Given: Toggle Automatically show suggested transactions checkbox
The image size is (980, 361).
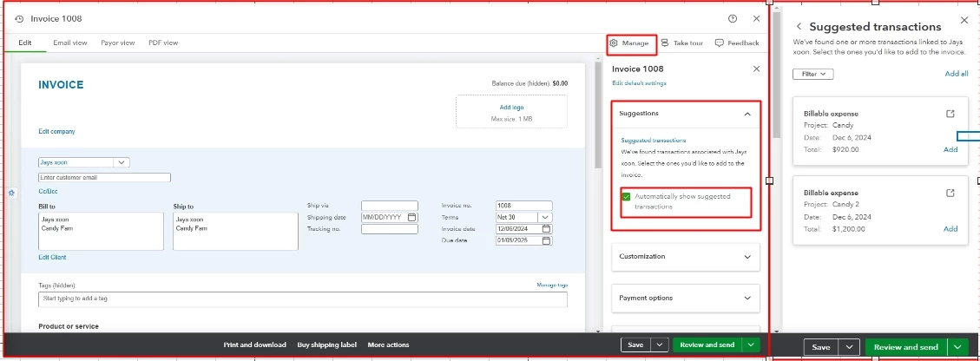Looking at the screenshot, I should [x=626, y=197].
